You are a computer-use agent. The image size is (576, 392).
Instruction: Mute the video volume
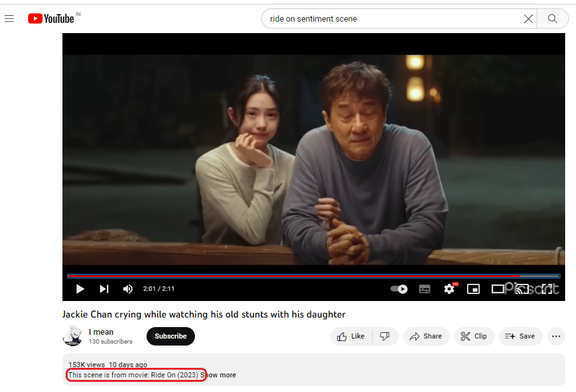tap(127, 289)
